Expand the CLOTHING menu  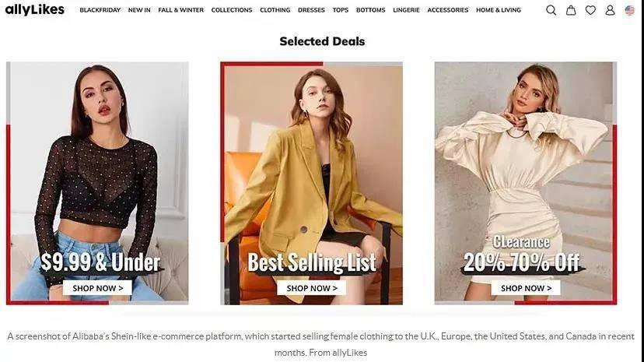click(275, 10)
